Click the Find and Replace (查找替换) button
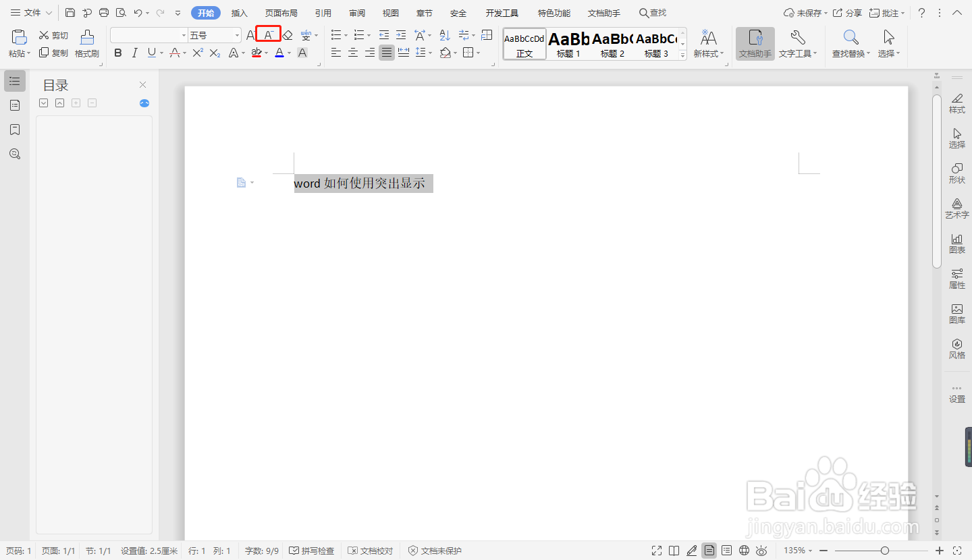 click(850, 44)
